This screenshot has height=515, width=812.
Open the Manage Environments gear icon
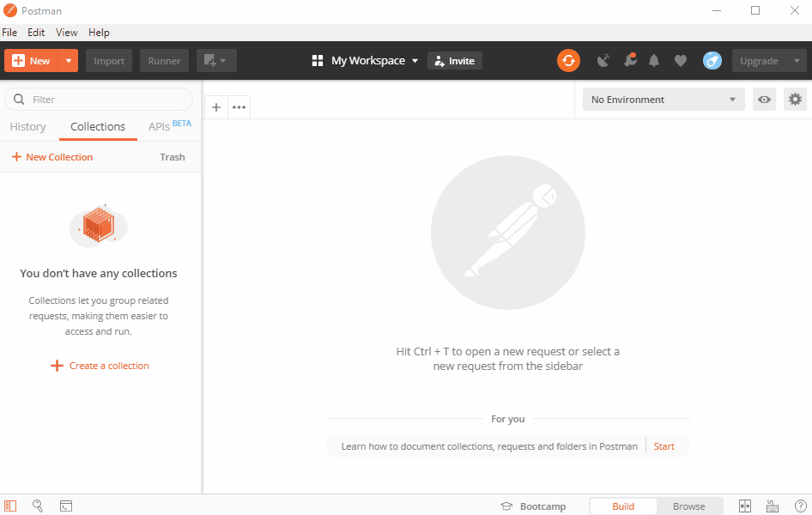pyautogui.click(x=795, y=99)
